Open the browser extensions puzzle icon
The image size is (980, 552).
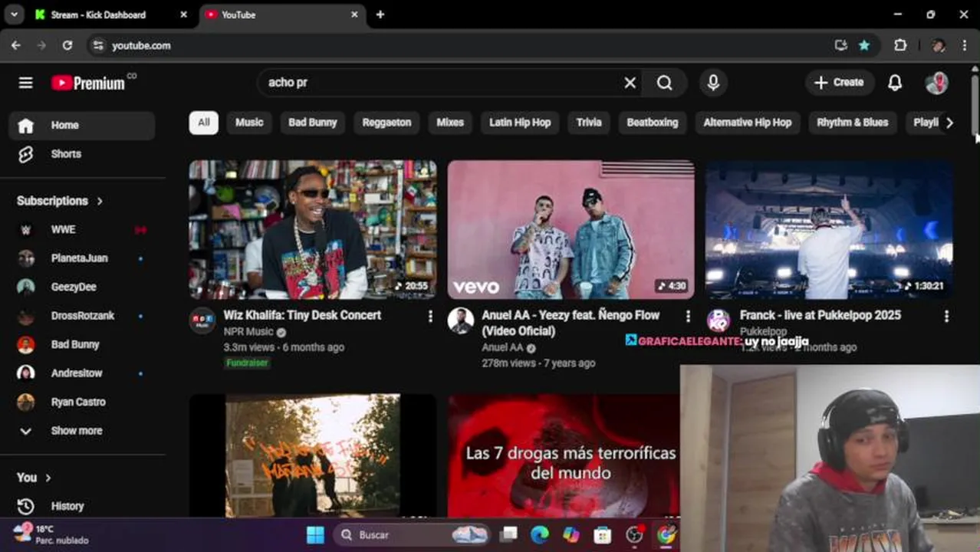[x=900, y=45]
